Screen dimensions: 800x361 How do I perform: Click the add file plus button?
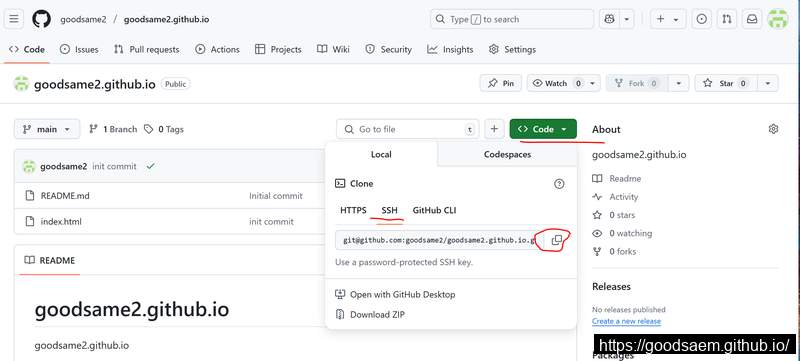click(x=494, y=129)
